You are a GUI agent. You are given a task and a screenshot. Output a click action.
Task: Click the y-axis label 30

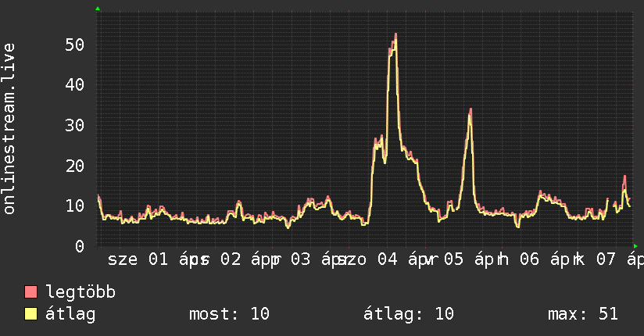pos(75,125)
